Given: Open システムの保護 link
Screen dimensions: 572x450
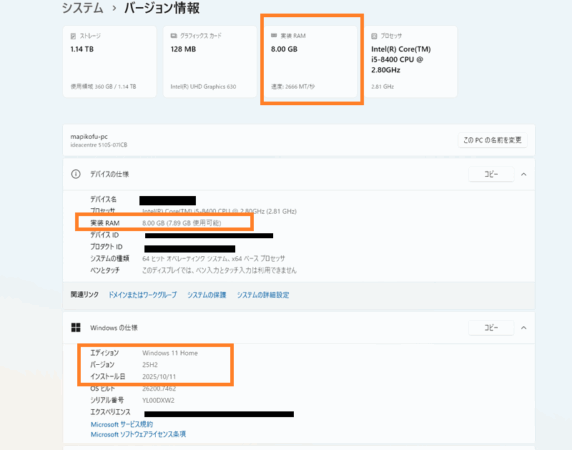Looking at the screenshot, I should point(207,295).
